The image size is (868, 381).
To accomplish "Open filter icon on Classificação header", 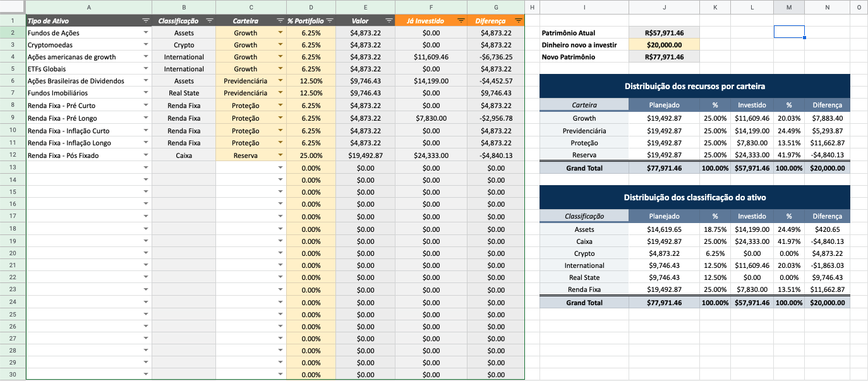I will point(209,21).
